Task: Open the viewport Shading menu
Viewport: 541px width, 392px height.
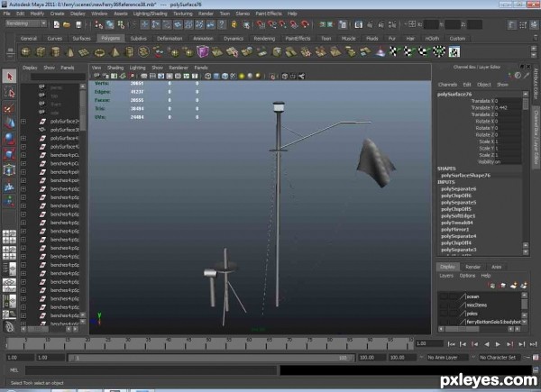Action: (115, 68)
